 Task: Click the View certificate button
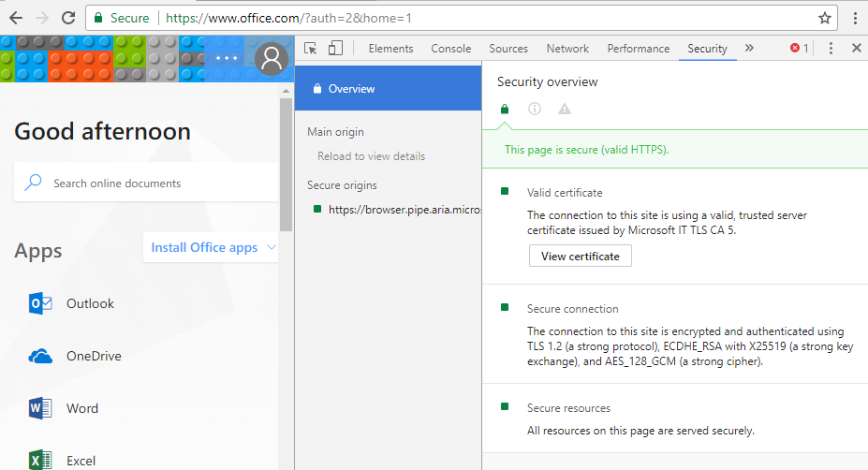coord(581,257)
